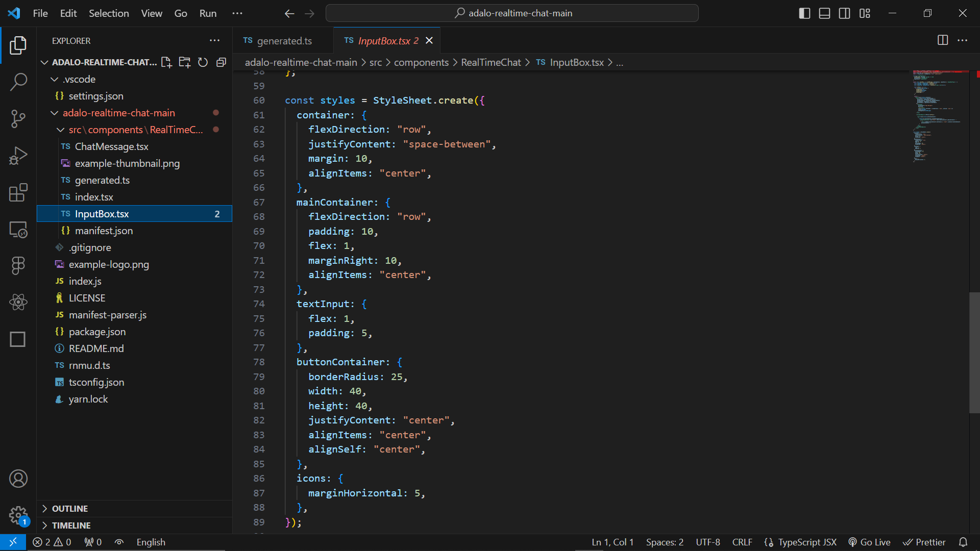Image resolution: width=980 pixels, height=551 pixels.
Task: Open the Source Control view
Action: click(18, 119)
